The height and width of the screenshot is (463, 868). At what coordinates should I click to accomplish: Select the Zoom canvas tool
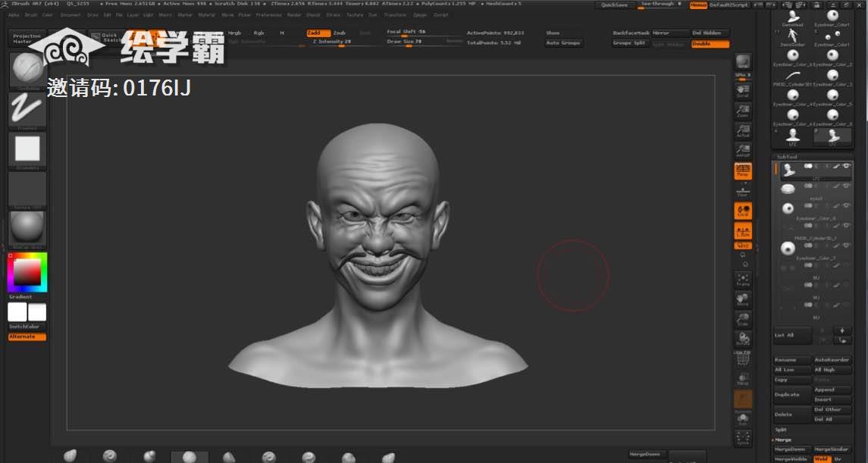pyautogui.click(x=743, y=111)
